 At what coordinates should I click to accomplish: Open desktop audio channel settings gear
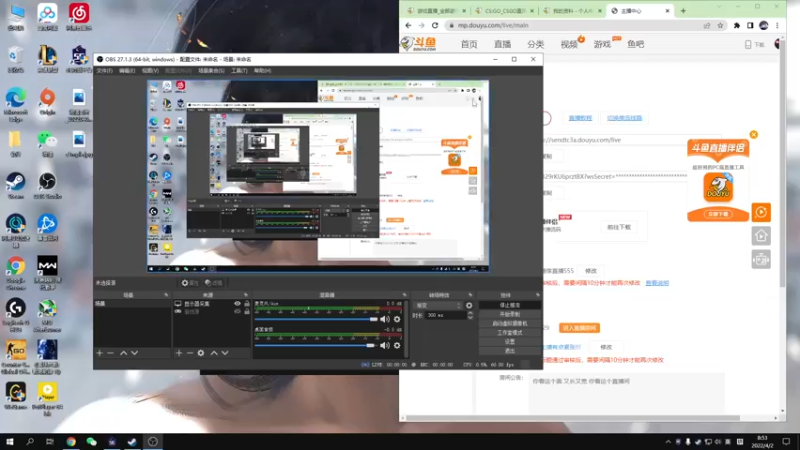point(397,345)
